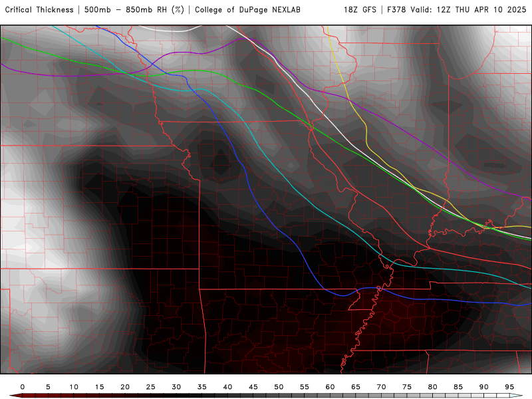Click the "45" value on the color bar
The width and height of the screenshot is (532, 399).
[253, 387]
